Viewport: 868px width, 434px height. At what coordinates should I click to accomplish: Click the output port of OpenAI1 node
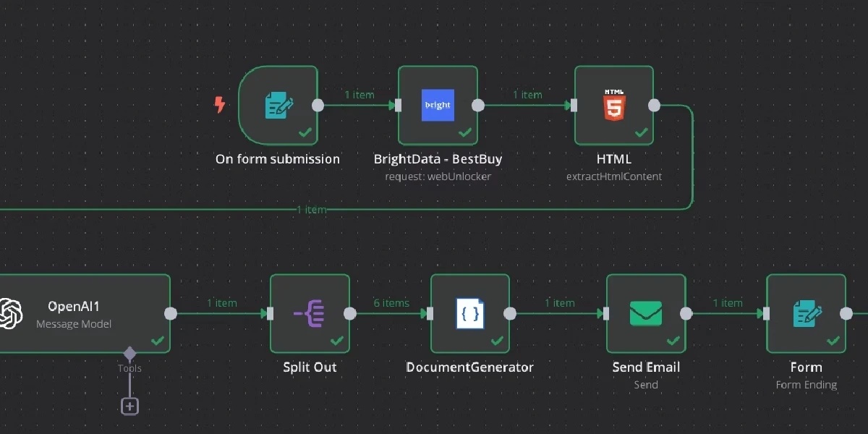click(171, 314)
